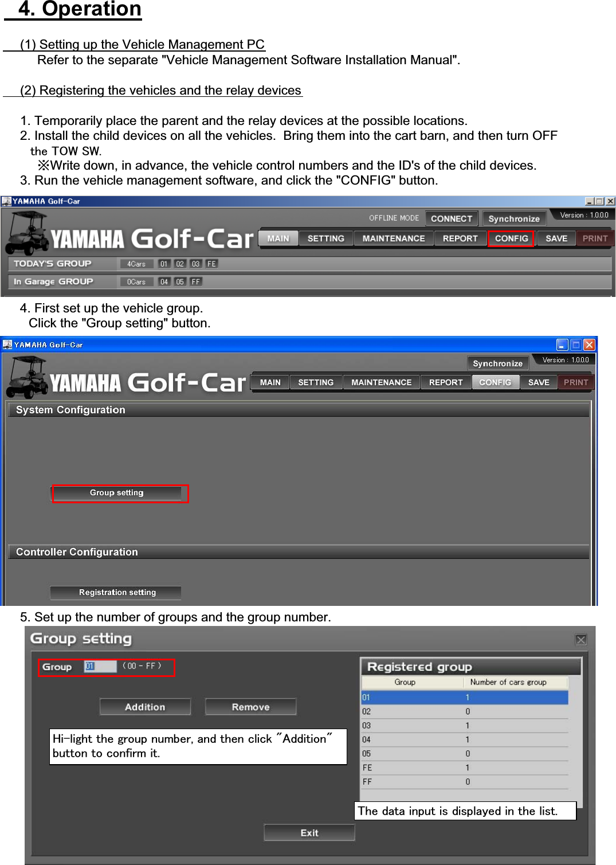This screenshot has width=616, height=865.
Task: Click the SAVE icon
Action: click(x=555, y=238)
